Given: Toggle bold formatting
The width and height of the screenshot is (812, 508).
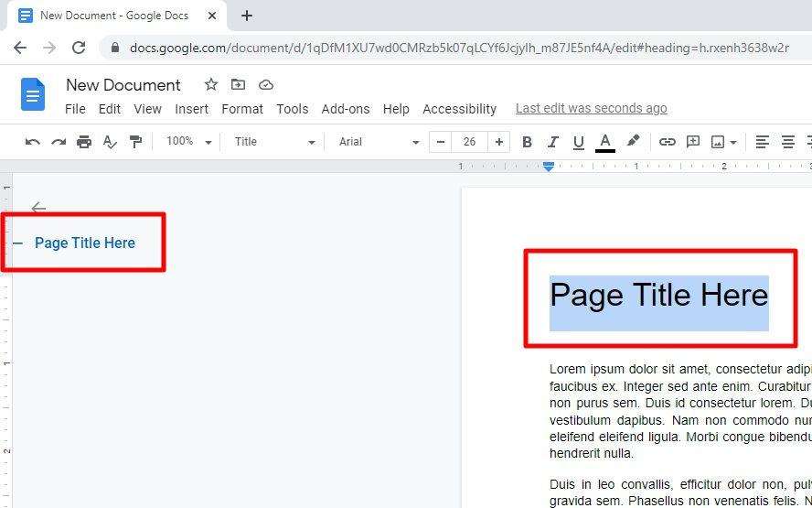Looking at the screenshot, I should [528, 142].
